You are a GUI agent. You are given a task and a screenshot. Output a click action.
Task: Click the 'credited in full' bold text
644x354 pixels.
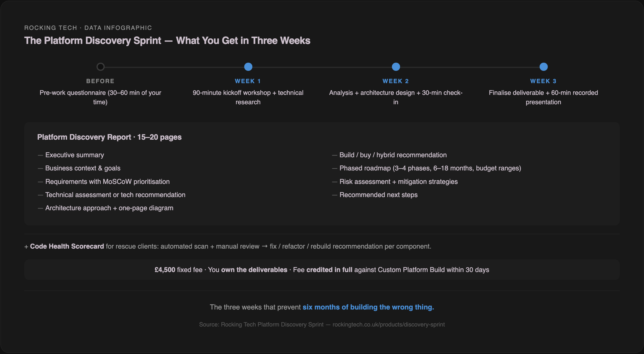coord(329,270)
